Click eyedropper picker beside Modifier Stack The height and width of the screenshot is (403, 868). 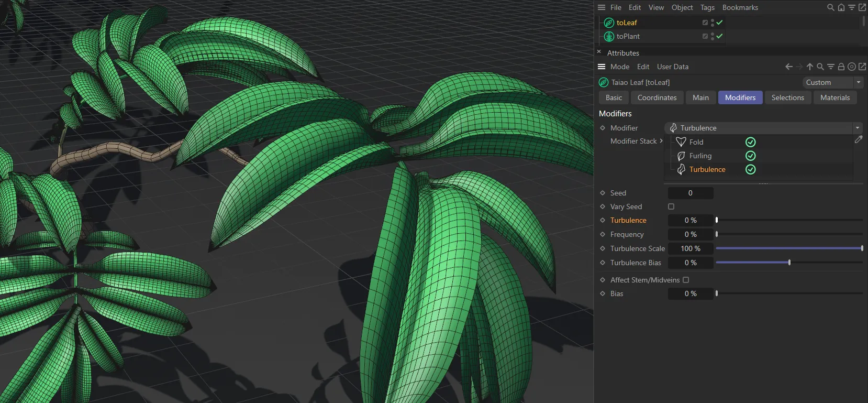(x=859, y=139)
